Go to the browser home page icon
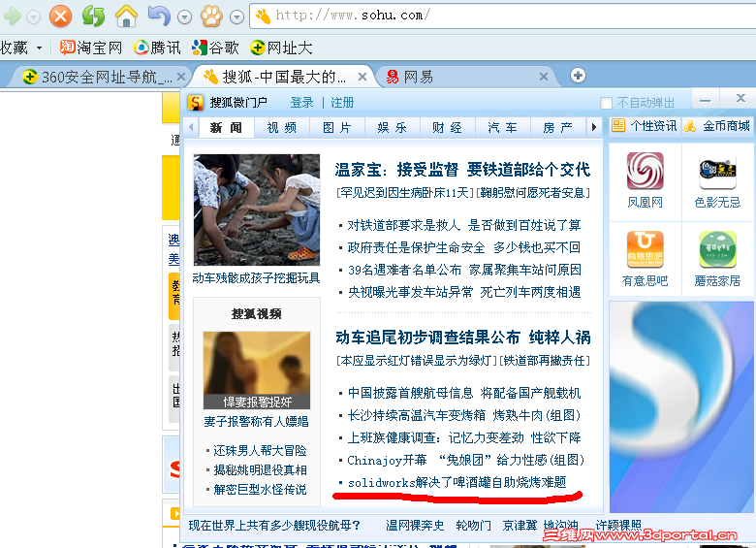 point(126,16)
